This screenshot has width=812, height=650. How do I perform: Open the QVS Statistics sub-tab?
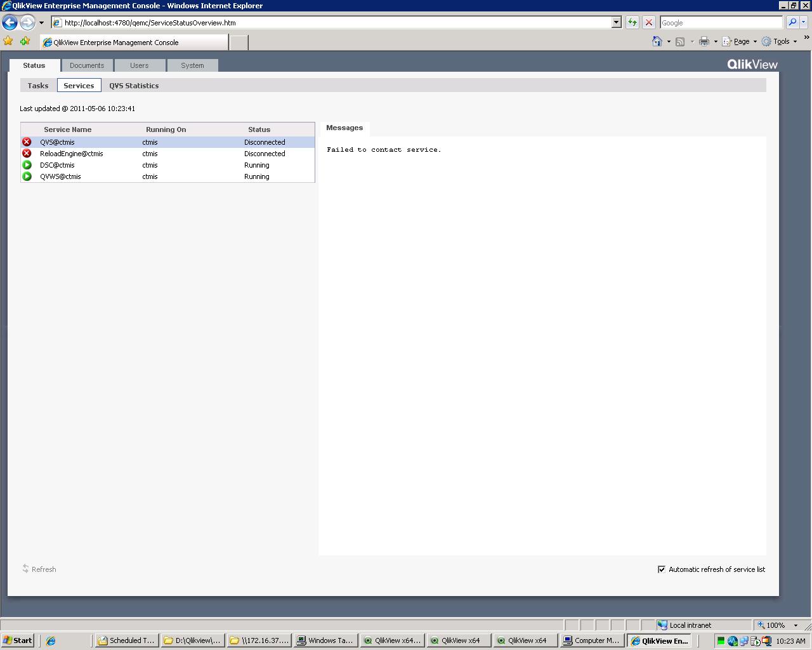tap(134, 86)
